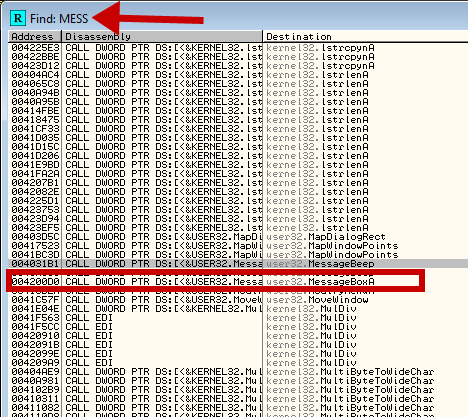Select the row at address 00423D94
Image resolution: width=468 pixels, height=417 pixels.
(238, 219)
